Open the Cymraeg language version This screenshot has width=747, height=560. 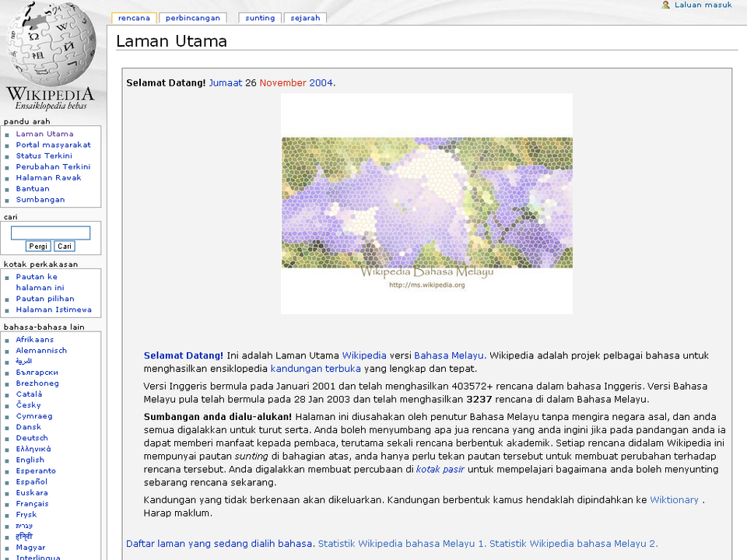[34, 416]
